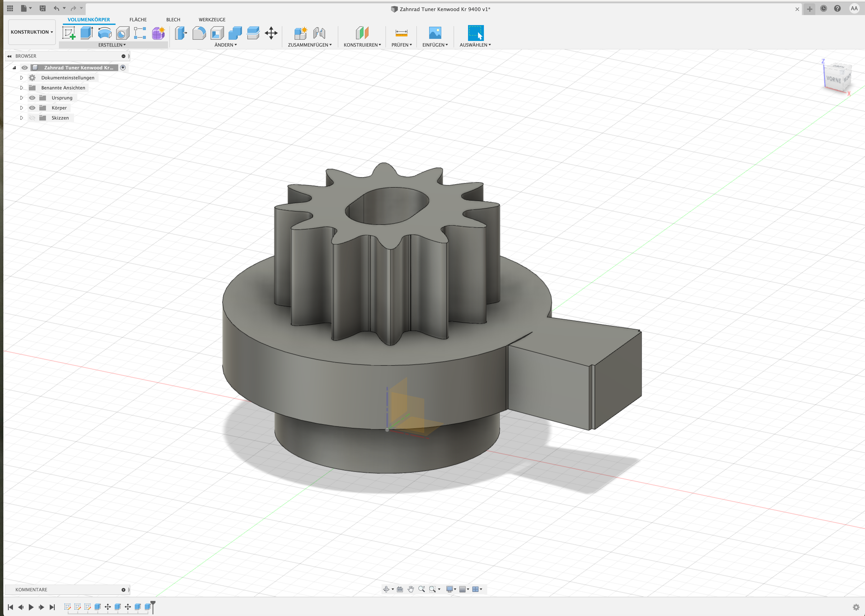865x616 pixels.
Task: Click the Orbit navigation icon
Action: coord(386,589)
